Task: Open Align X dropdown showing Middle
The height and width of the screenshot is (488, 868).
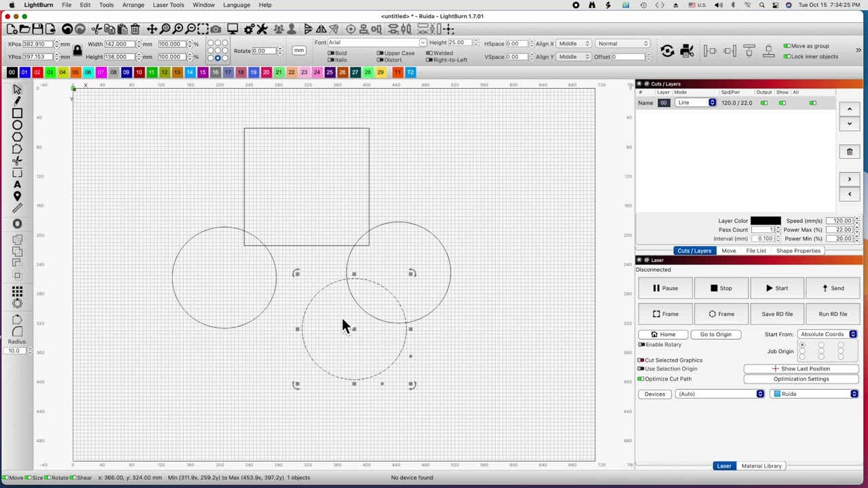Action: pyautogui.click(x=574, y=43)
